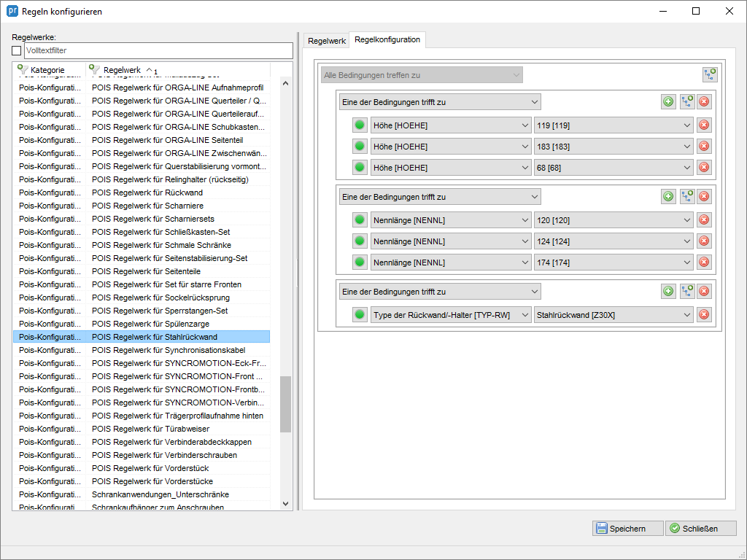Open the first Eine der Bedingungen trifft zu dropdown

440,102
